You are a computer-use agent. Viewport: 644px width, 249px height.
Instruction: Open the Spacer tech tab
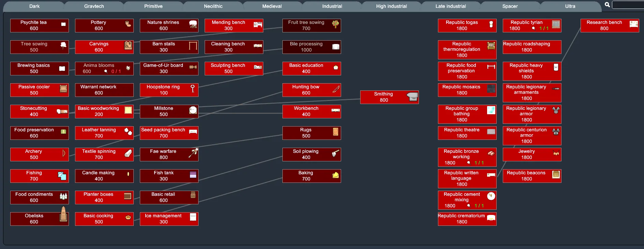(510, 6)
